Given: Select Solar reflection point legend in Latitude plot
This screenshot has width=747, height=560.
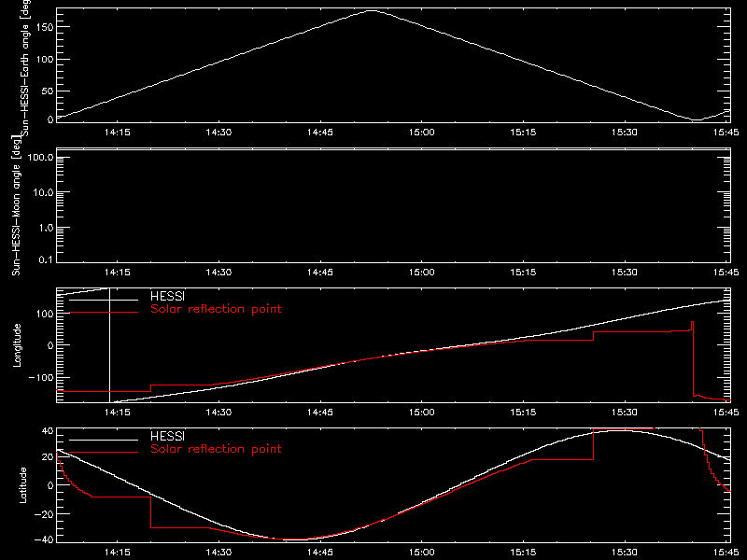Looking at the screenshot, I should pyautogui.click(x=216, y=449).
